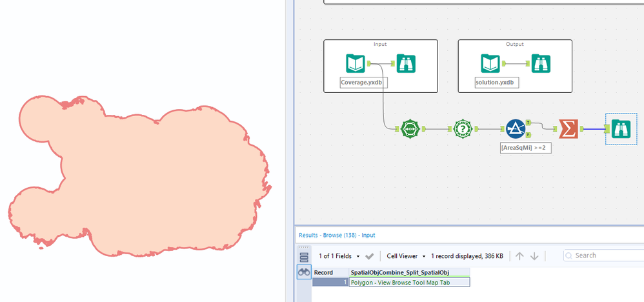644x302 pixels.
Task: Select record row number 1
Action: pyautogui.click(x=330, y=282)
